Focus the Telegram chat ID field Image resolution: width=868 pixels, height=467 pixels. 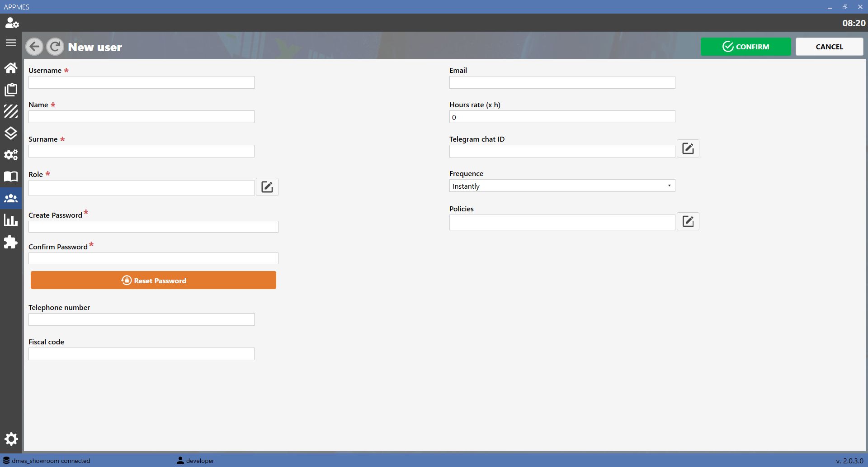562,151
